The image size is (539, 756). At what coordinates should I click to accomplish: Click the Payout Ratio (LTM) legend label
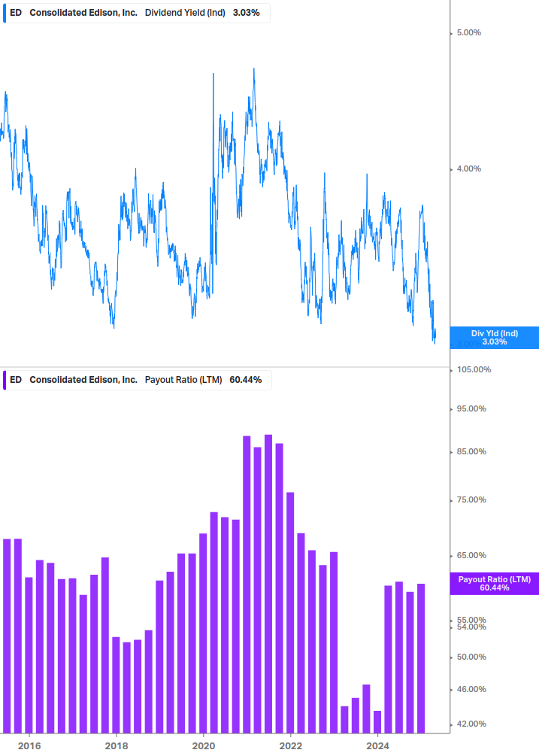click(x=183, y=380)
